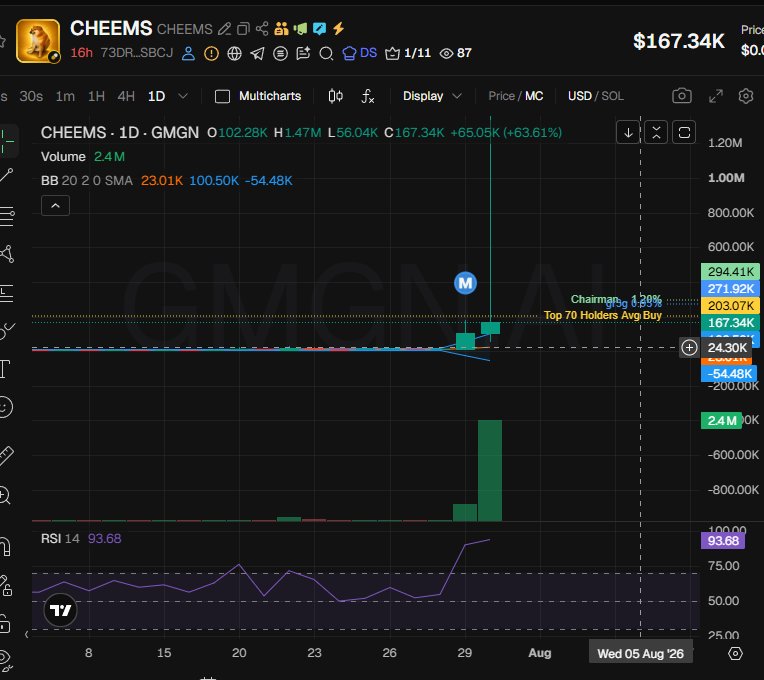Select the crosshair cursor tool
The image size is (764, 680).
(7, 142)
